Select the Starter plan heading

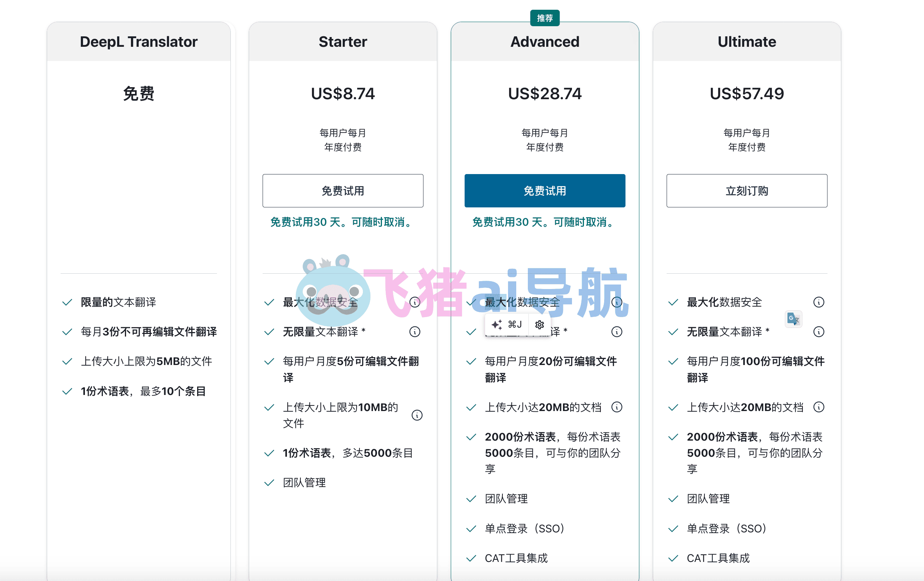tap(343, 42)
